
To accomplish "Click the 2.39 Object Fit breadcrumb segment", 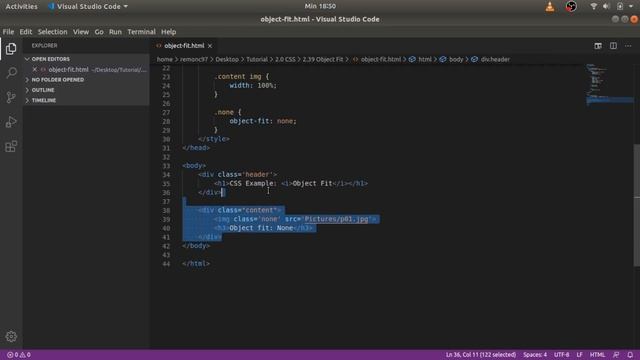I will click(x=322, y=59).
